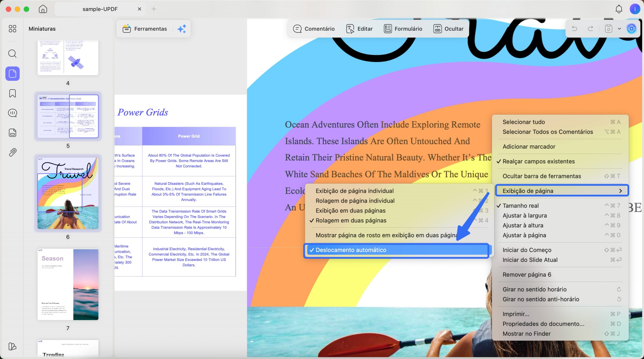Choose Ocultar barra de ferramentas
The image size is (644, 359).
[x=560, y=176]
